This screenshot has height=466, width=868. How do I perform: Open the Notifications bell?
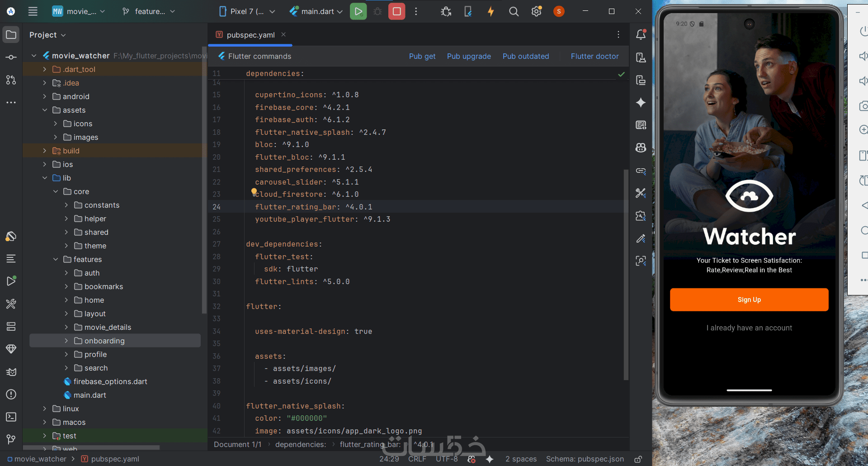pos(641,34)
